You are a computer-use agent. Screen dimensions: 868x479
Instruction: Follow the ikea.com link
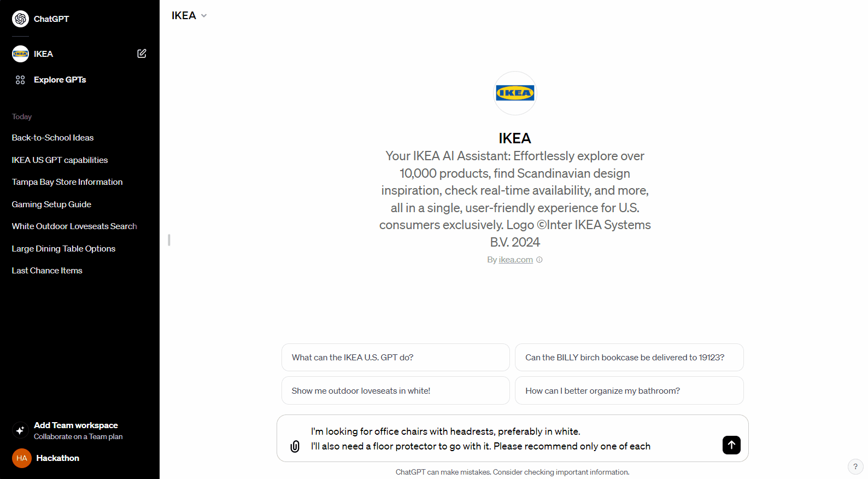click(515, 260)
